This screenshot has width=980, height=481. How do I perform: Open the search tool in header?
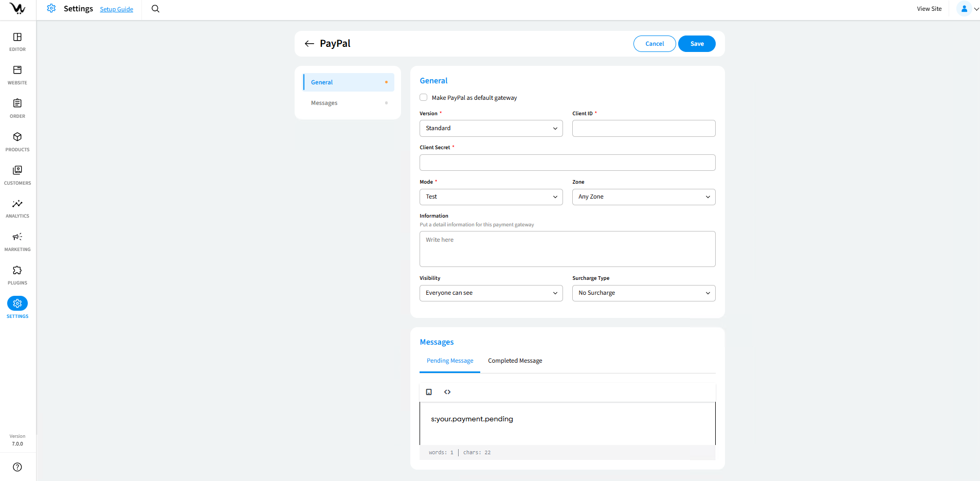point(155,9)
